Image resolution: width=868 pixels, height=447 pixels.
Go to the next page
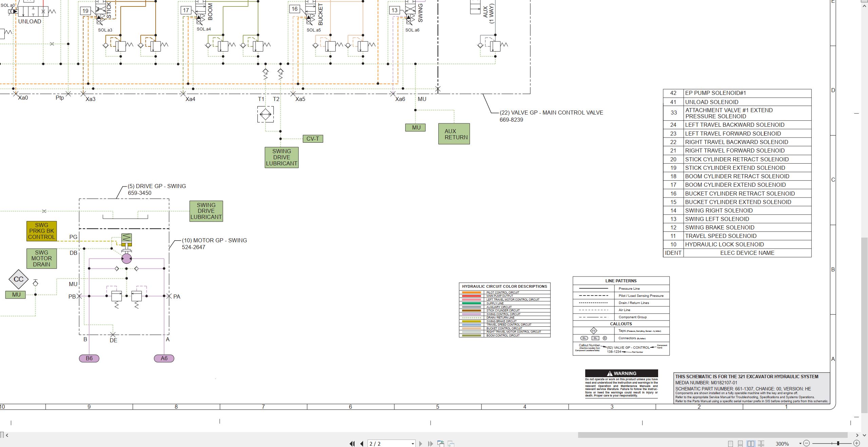pos(421,443)
